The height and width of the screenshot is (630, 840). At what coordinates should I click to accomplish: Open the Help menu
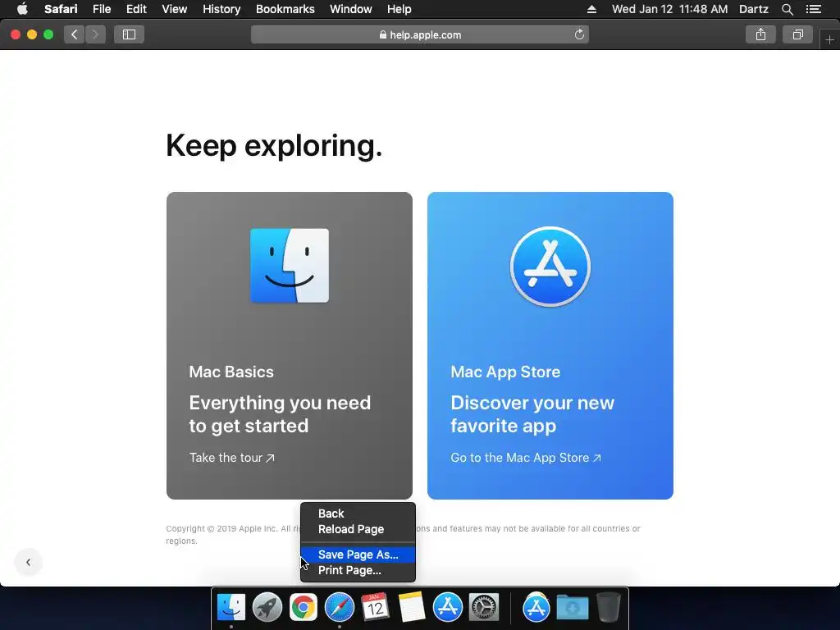pyautogui.click(x=399, y=9)
